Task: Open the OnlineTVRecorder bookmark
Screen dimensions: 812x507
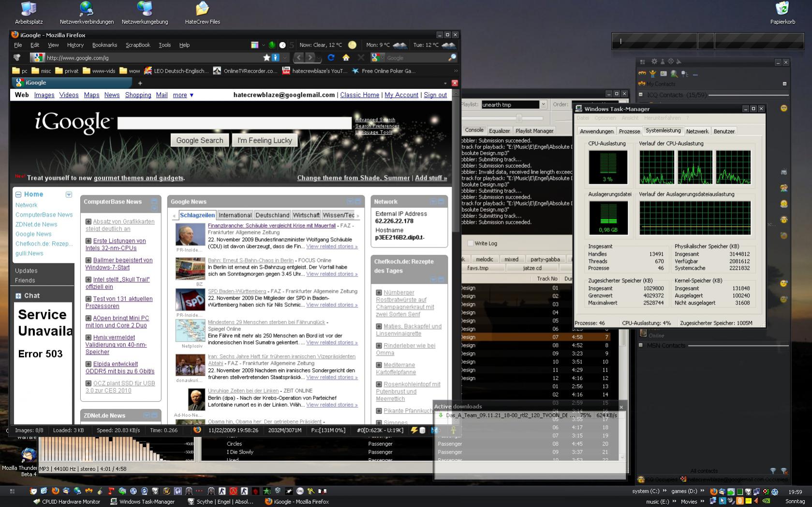Action: click(x=245, y=71)
